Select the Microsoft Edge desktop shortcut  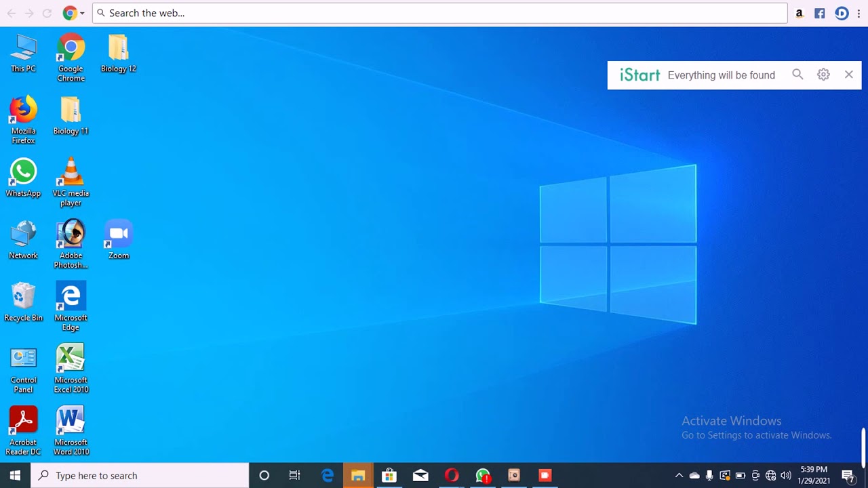71,307
